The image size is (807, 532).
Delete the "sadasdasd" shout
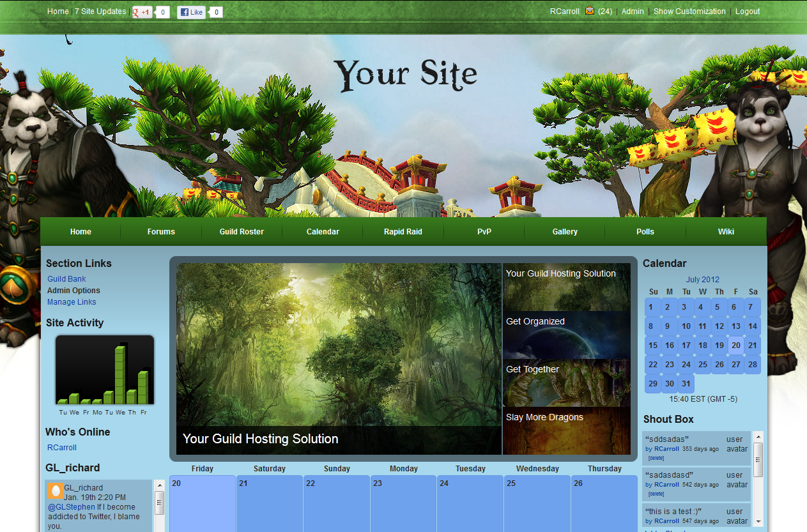[x=656, y=494]
